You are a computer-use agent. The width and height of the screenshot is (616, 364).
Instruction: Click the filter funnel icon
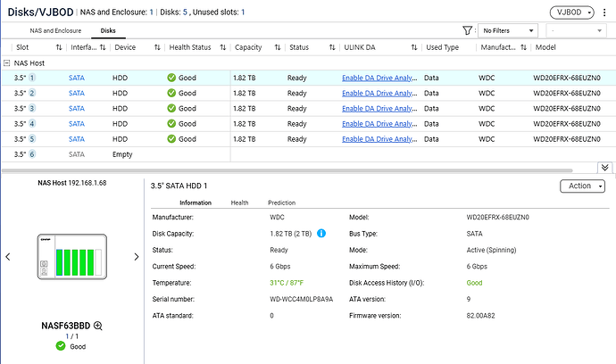coord(467,30)
